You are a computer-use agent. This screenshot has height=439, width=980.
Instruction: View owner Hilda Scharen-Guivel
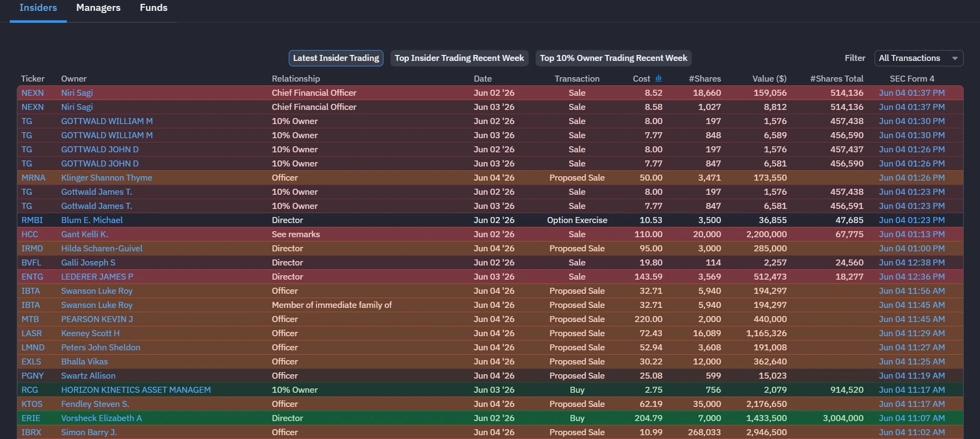click(x=102, y=249)
